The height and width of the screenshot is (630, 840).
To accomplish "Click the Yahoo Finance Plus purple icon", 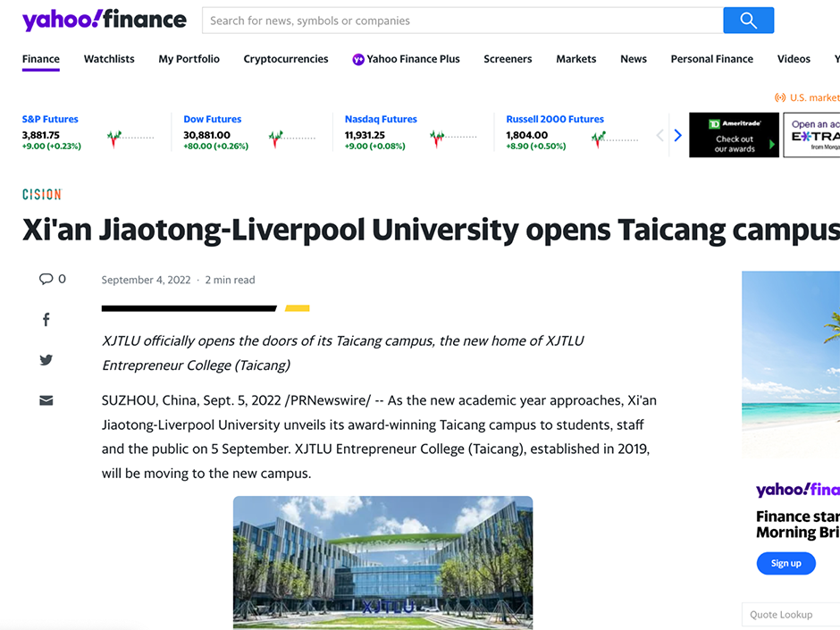I will [357, 60].
